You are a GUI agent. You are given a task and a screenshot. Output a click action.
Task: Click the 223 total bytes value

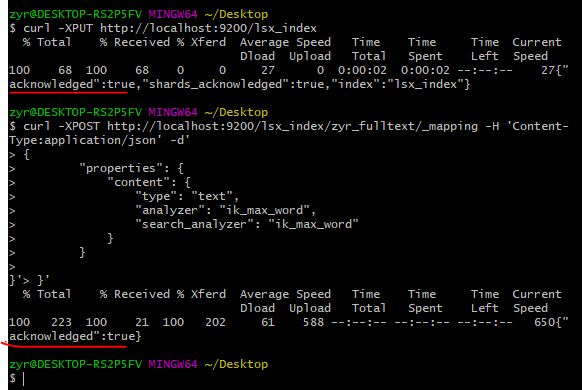(x=61, y=322)
